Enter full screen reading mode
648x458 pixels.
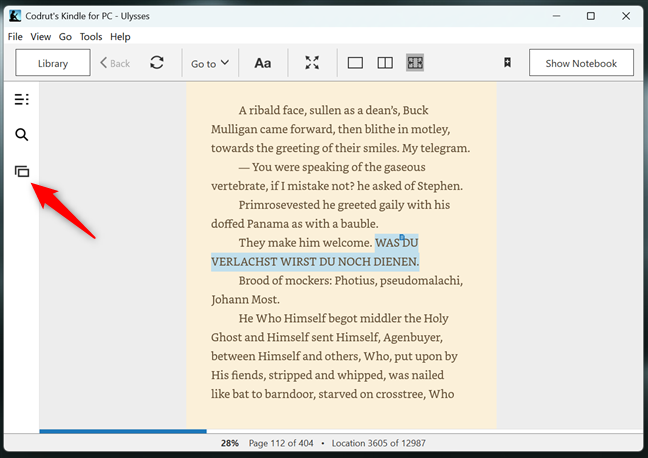tap(312, 63)
